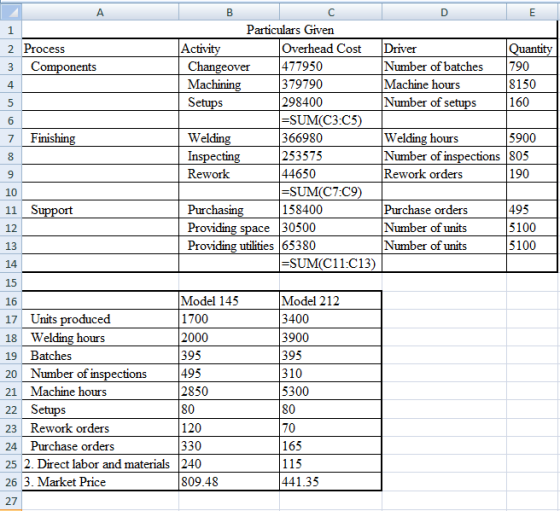This screenshot has height=511, width=560.
Task: Click the 'Particulars Given' title cell
Action: (x=290, y=30)
